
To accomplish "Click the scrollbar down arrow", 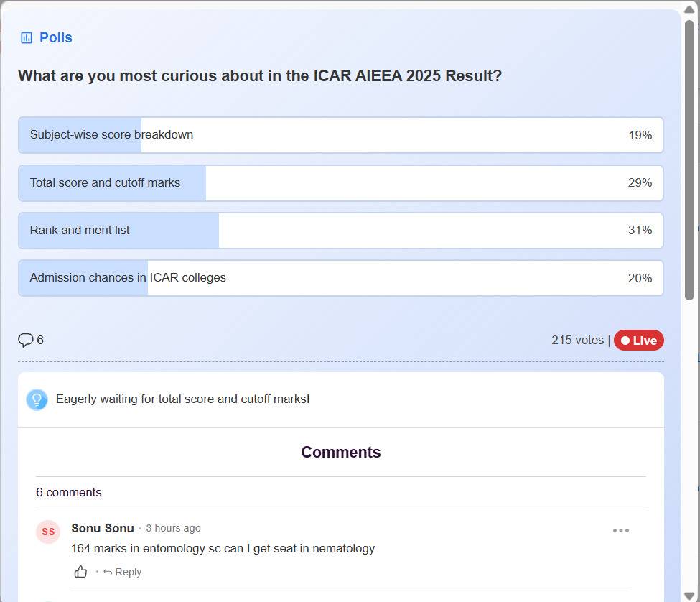I will pos(689,595).
